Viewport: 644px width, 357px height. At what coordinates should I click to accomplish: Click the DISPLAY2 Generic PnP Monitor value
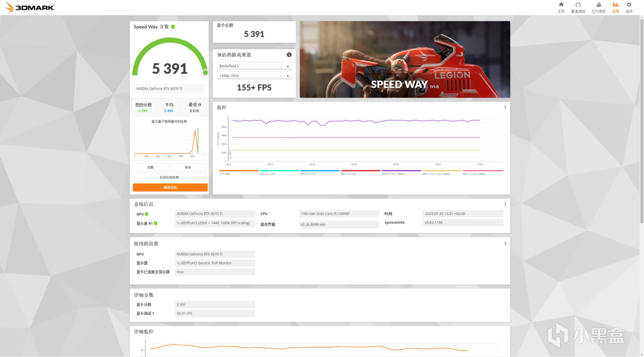[215, 263]
